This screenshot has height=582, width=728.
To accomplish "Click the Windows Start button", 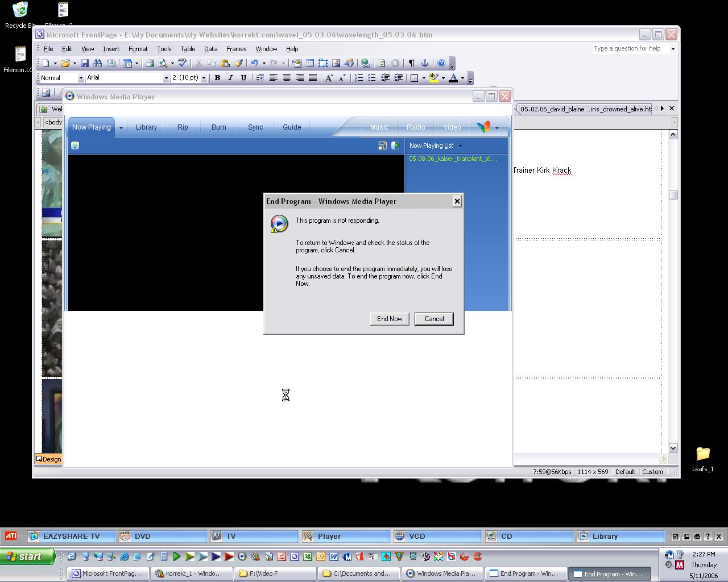I will point(27,556).
